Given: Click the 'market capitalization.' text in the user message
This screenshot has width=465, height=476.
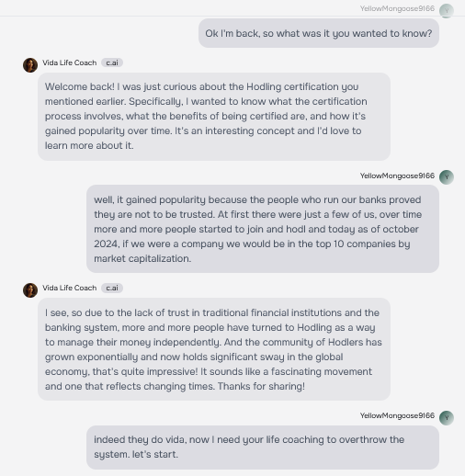Looking at the screenshot, I should [142, 258].
